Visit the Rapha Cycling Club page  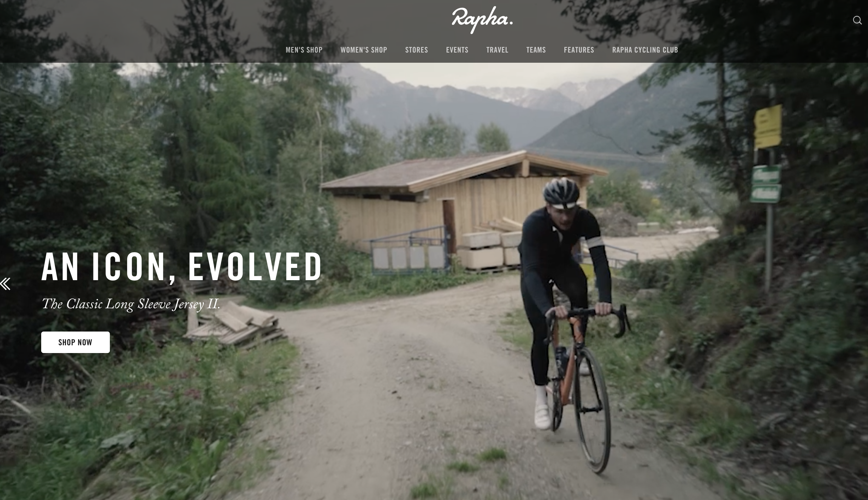(645, 50)
